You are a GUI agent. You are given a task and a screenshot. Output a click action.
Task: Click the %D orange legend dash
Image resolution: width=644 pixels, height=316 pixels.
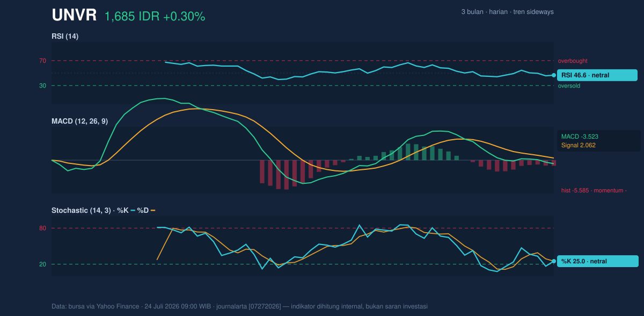click(x=153, y=210)
